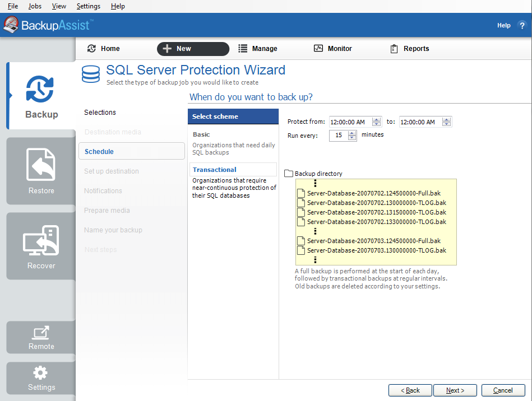Open the Jobs menu
The width and height of the screenshot is (532, 401).
coord(35,6)
